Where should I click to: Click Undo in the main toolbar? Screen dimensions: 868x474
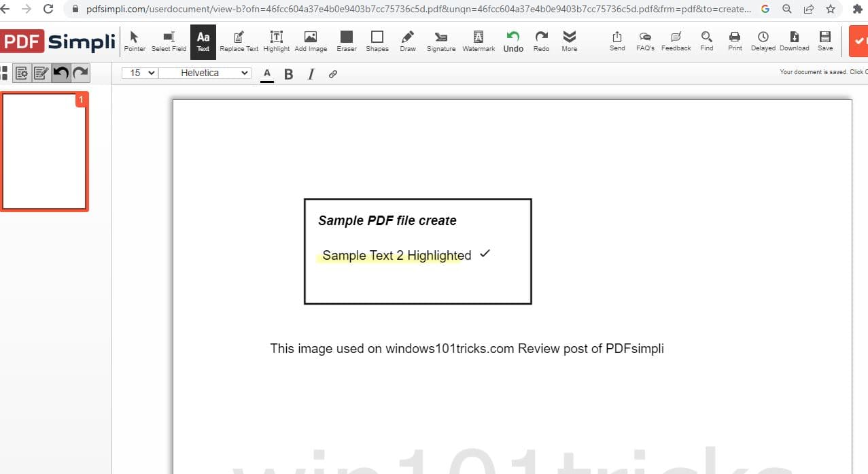tap(513, 41)
